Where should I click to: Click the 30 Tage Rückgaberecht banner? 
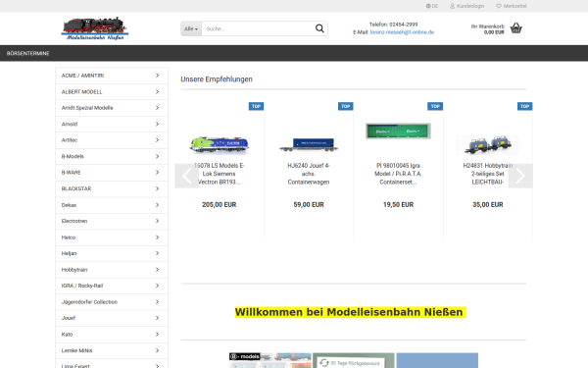(x=354, y=360)
